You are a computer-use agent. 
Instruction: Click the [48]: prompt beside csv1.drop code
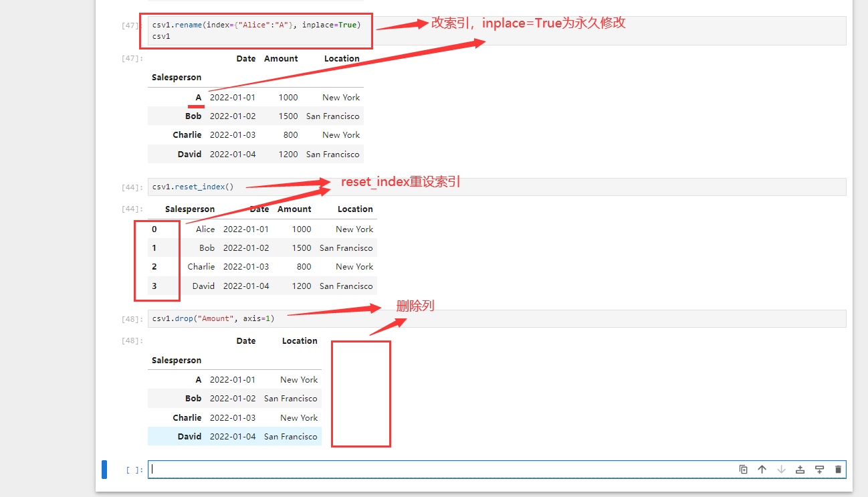132,319
